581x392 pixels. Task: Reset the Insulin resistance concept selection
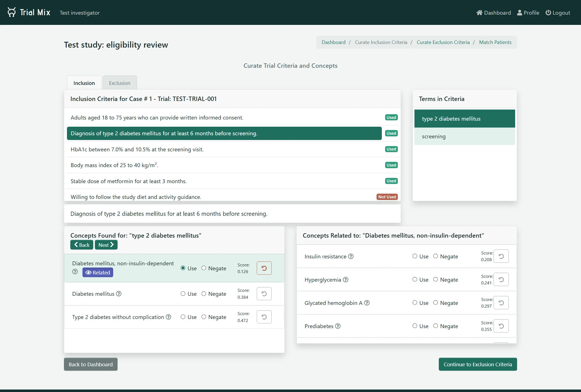coord(501,256)
